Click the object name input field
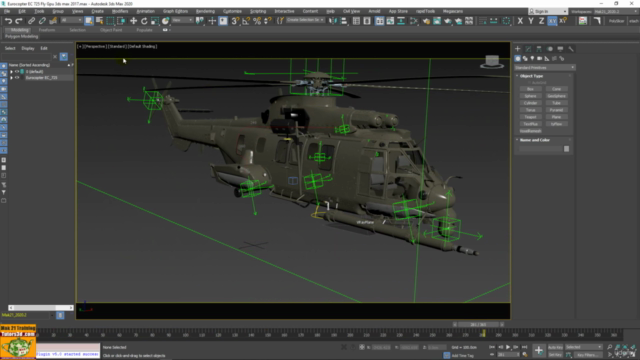The width and height of the screenshot is (640, 360). click(x=540, y=149)
